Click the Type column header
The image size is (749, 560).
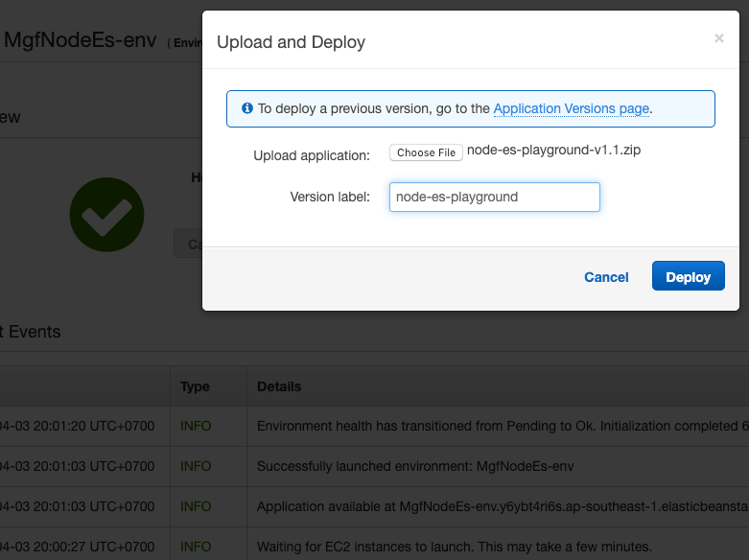pos(195,386)
